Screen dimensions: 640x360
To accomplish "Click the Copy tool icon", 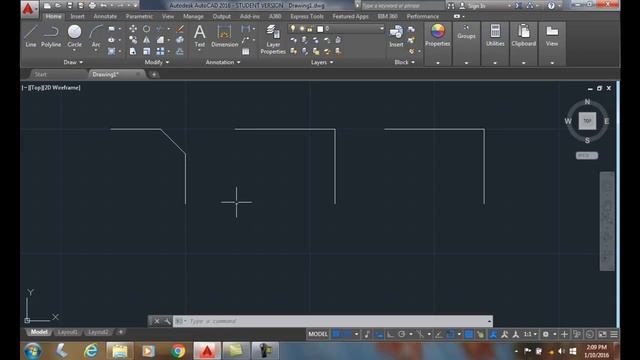I will coord(133,40).
